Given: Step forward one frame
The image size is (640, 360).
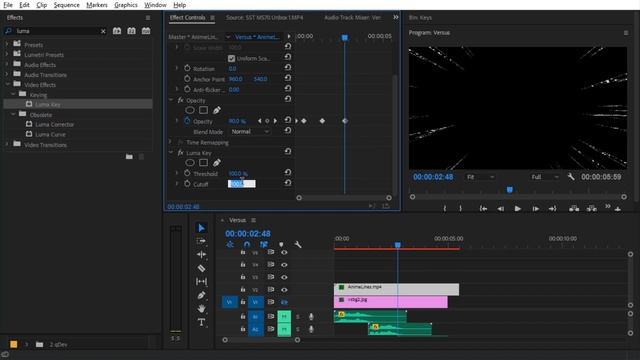Looking at the screenshot, I should (535, 208).
